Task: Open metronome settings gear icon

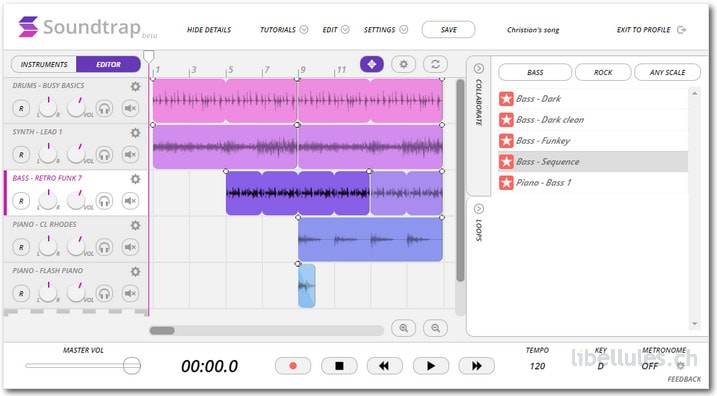Action: [680, 366]
